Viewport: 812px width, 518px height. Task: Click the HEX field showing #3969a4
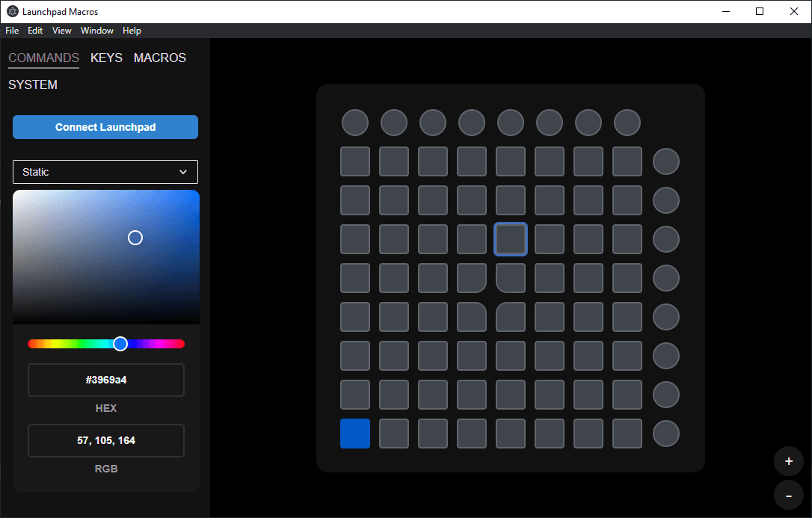pyautogui.click(x=105, y=380)
